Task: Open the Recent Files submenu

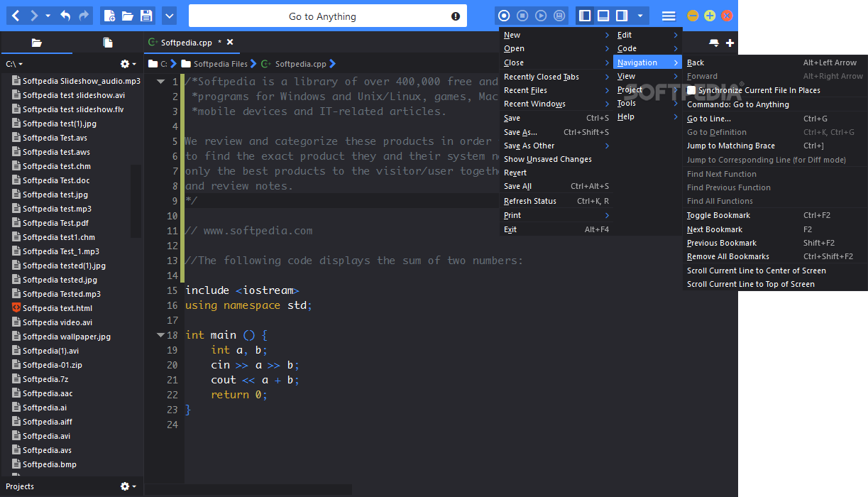Action: pyautogui.click(x=556, y=90)
